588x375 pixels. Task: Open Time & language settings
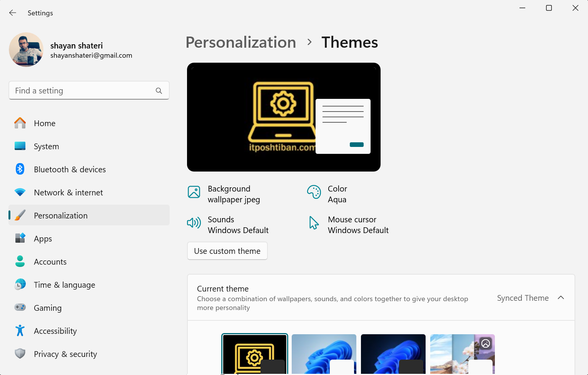tap(89, 285)
